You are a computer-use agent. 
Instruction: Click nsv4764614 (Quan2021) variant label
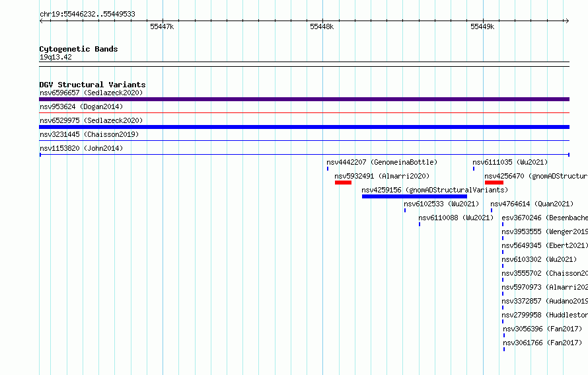532,204
